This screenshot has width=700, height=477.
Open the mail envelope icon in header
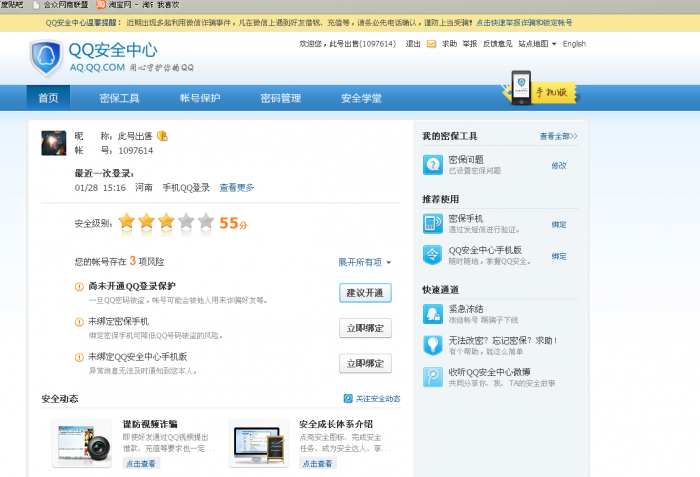click(431, 44)
